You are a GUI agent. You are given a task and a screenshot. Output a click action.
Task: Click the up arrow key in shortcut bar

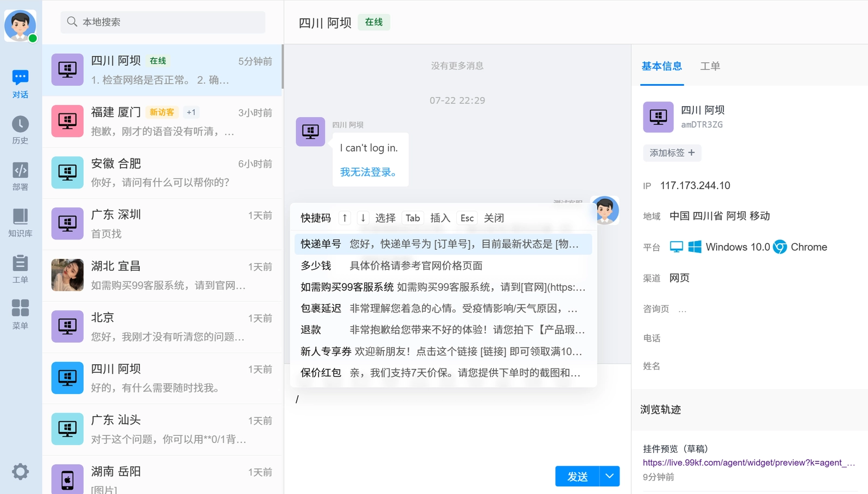(x=344, y=218)
